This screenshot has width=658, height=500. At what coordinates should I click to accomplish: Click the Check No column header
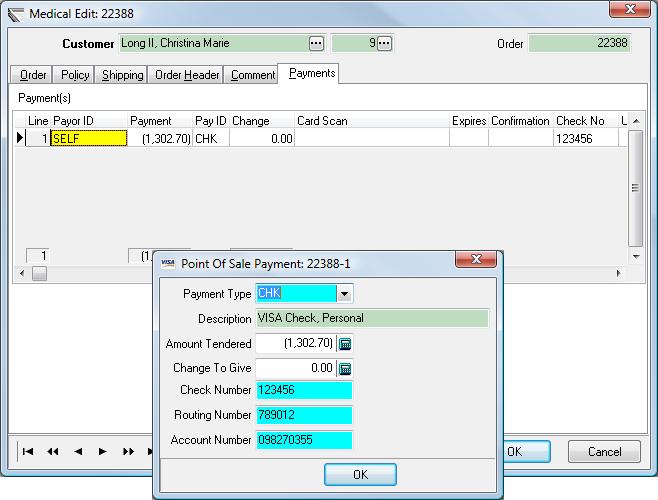(x=585, y=121)
